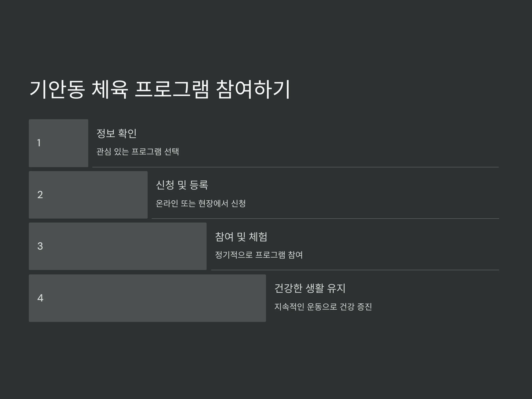Click the number 1 label
The width and height of the screenshot is (532, 399).
pos(39,143)
